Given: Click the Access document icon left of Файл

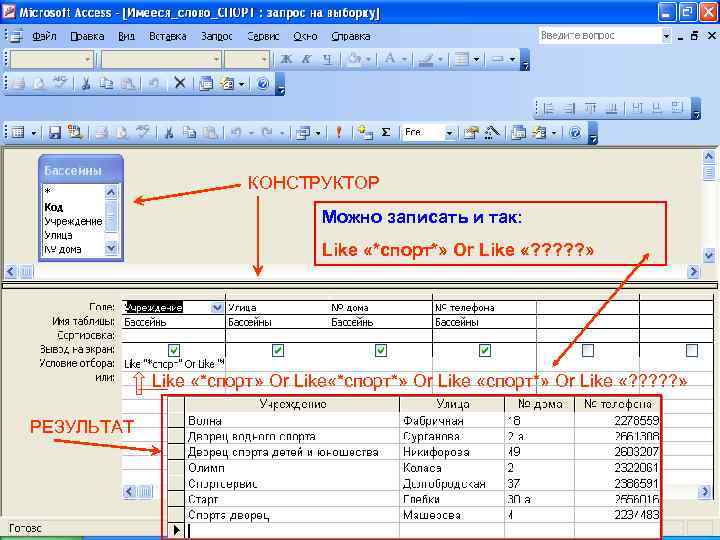Looking at the screenshot, I should (x=17, y=35).
